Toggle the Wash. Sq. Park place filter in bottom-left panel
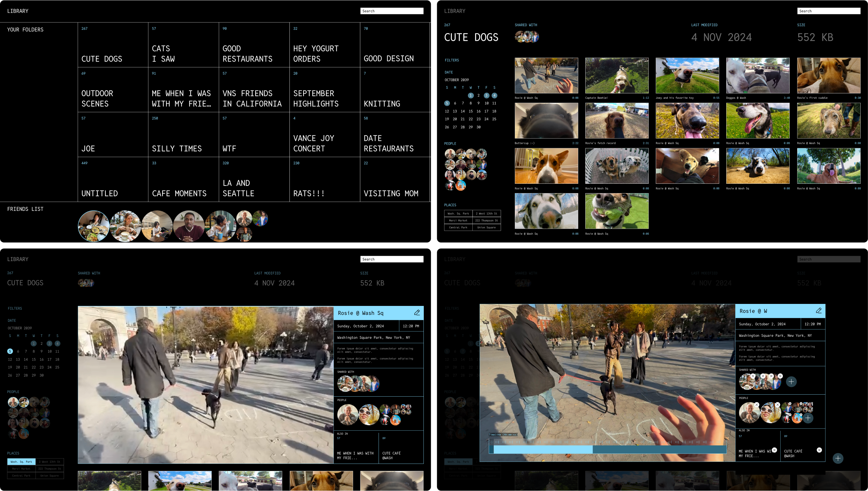Screen dimensions: 868x491 (21, 462)
